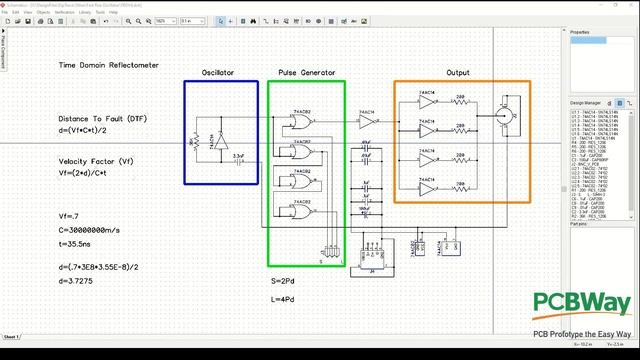The height and width of the screenshot is (360, 640).
Task: Open the Help menu
Action: pyautogui.click(x=113, y=12)
